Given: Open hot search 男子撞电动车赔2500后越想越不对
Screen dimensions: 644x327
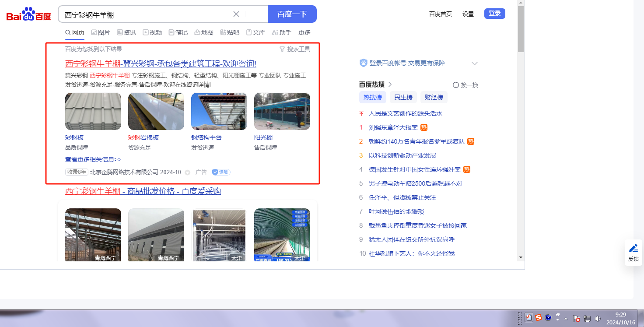Looking at the screenshot, I should [415, 183].
